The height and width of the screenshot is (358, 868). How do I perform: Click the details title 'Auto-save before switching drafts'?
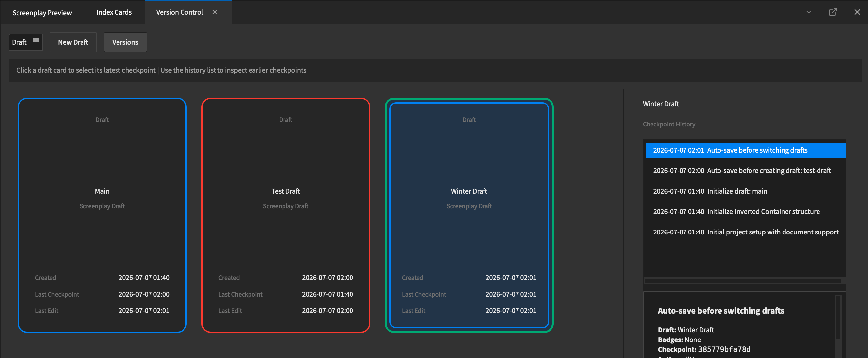point(721,311)
